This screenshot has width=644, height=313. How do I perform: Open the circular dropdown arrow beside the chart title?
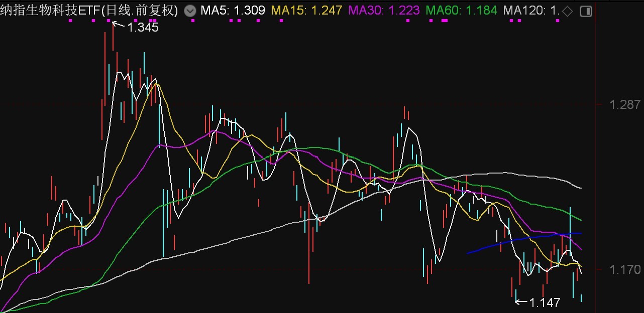pyautogui.click(x=190, y=11)
